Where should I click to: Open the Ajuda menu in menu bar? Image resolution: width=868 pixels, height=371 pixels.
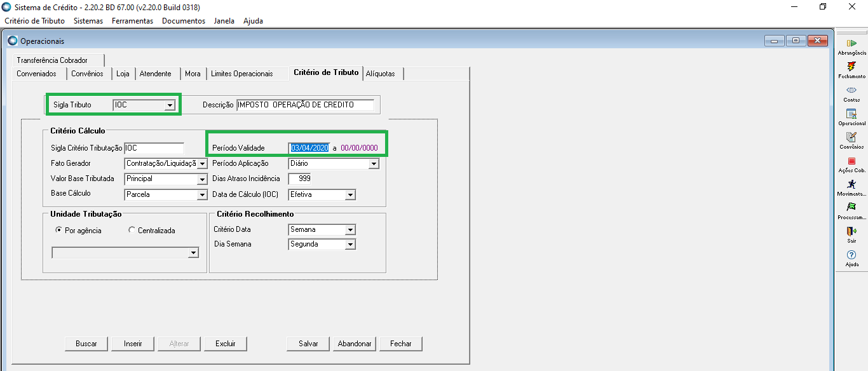(x=253, y=21)
